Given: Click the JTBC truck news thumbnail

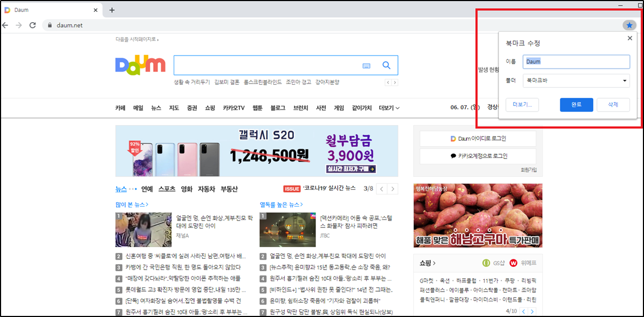Looking at the screenshot, I should [287, 230].
